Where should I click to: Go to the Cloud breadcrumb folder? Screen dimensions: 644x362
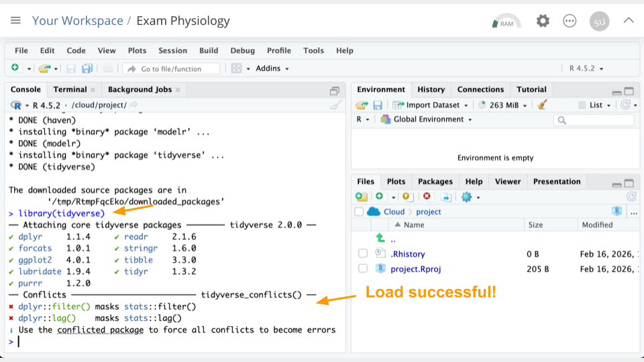click(394, 212)
